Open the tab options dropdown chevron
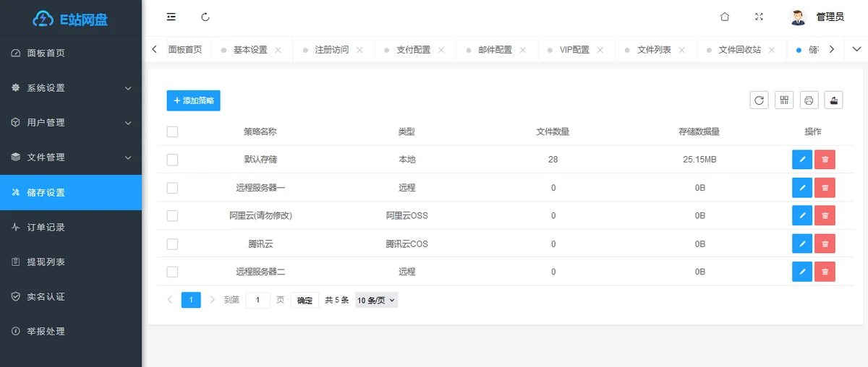 pyautogui.click(x=856, y=49)
